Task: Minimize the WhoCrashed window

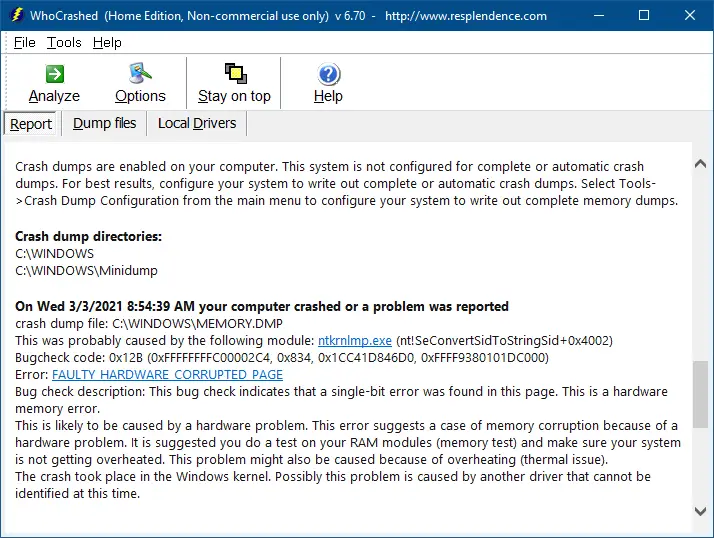Action: tap(599, 15)
